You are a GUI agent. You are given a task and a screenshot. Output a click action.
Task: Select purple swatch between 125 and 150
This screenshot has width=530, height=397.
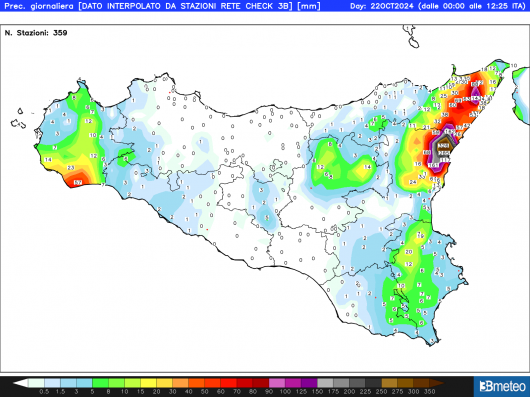click(x=309, y=383)
